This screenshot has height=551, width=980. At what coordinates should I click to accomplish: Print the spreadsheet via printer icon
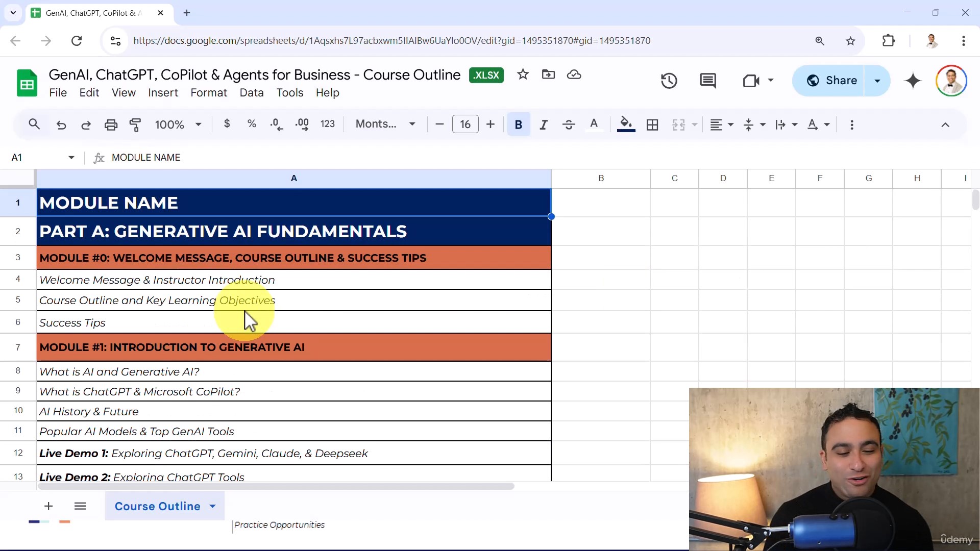click(x=111, y=125)
